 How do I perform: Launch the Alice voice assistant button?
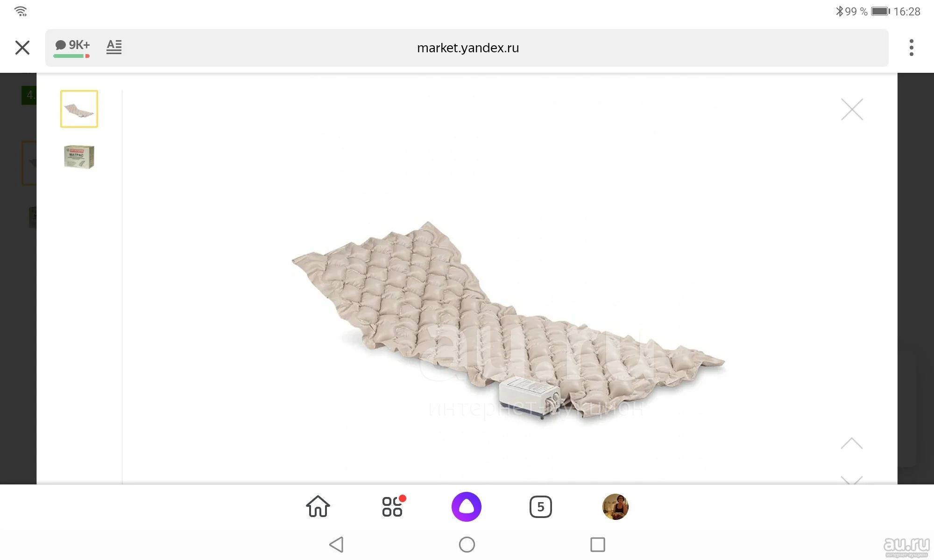click(467, 507)
